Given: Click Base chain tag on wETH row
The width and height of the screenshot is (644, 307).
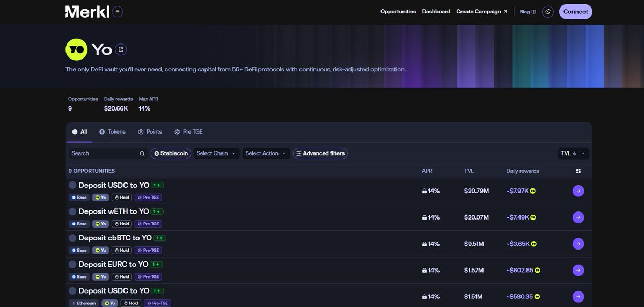Looking at the screenshot, I should 79,224.
